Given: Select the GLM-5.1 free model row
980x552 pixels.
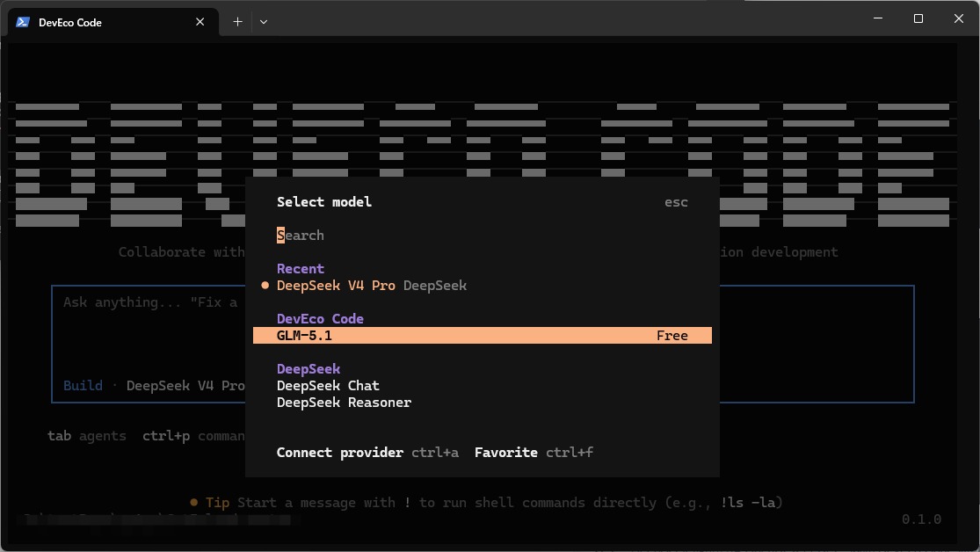Looking at the screenshot, I should (482, 336).
